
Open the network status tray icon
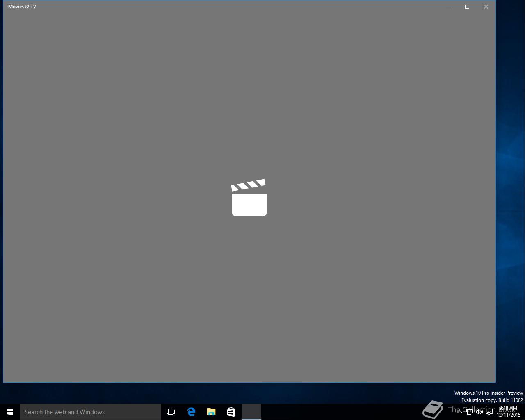(470, 412)
